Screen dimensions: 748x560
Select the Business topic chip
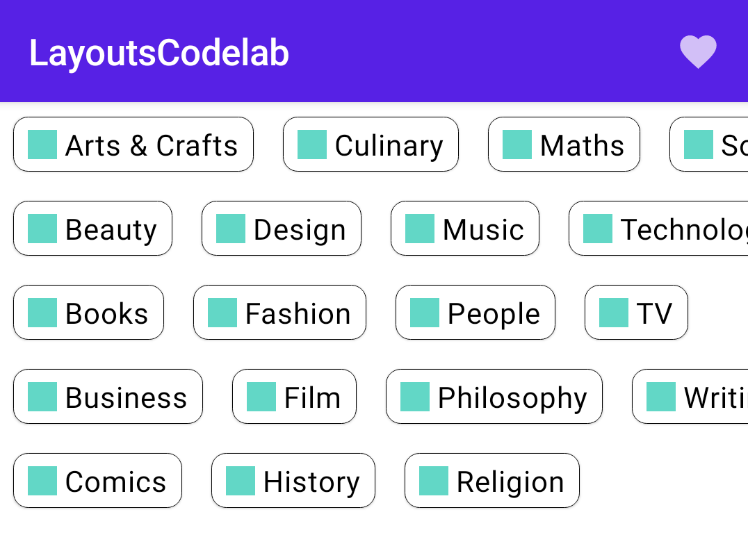(108, 397)
